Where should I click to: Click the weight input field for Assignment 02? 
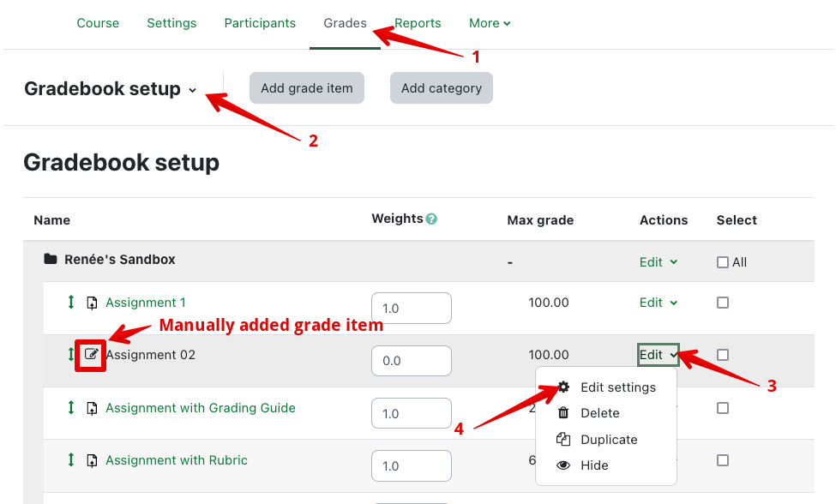point(411,361)
